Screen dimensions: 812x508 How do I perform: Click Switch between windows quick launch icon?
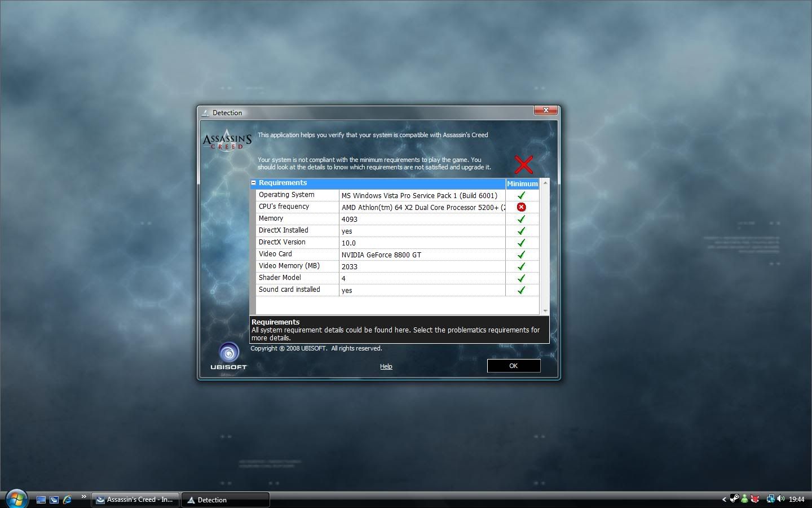(54, 500)
